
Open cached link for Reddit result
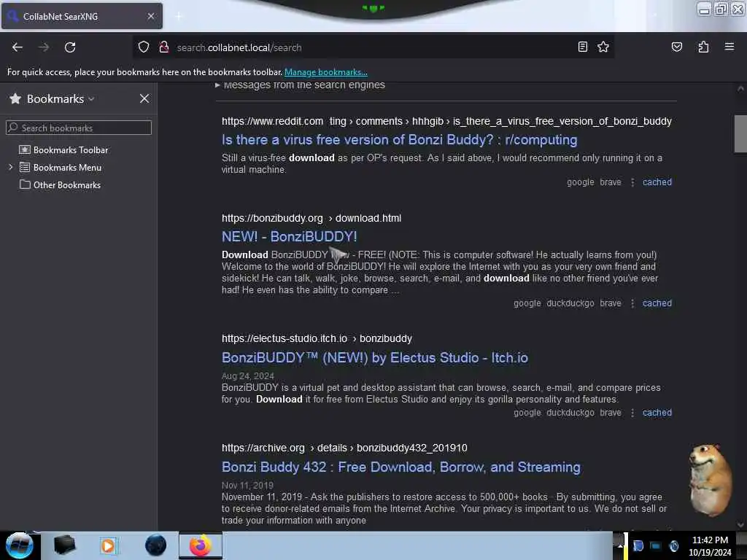tap(657, 182)
